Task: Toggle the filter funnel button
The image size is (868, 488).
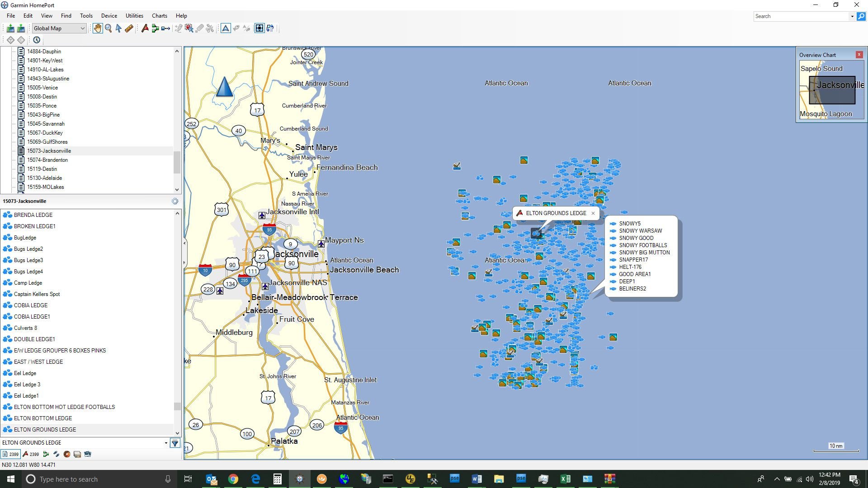Action: (x=175, y=443)
